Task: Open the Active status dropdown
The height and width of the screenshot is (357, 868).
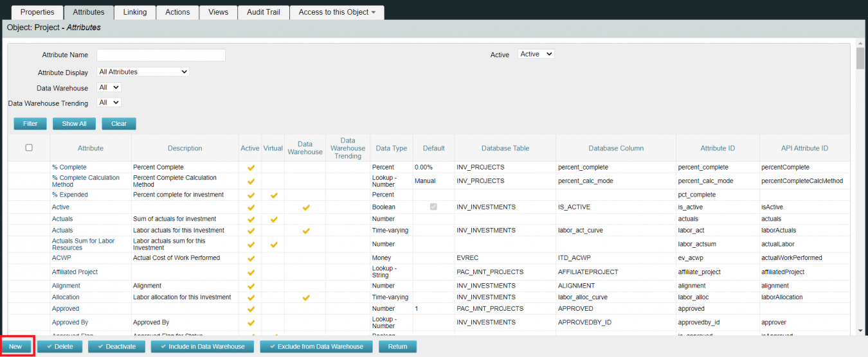Action: (x=536, y=55)
